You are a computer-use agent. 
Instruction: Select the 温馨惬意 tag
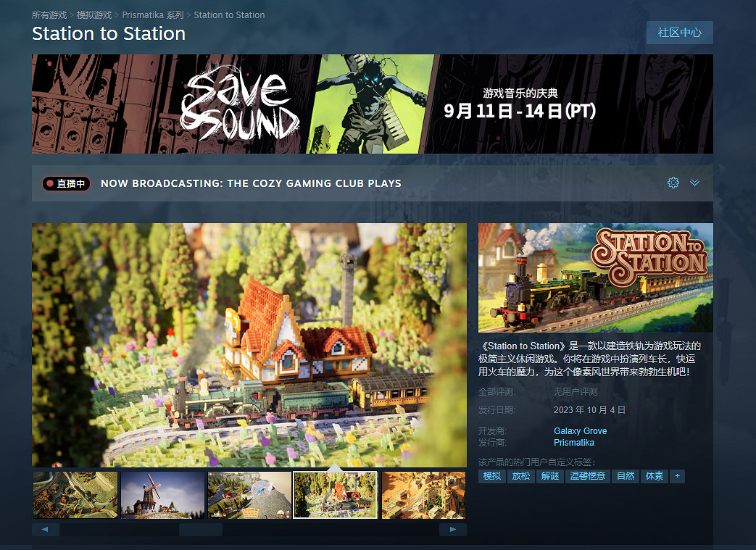pos(587,476)
